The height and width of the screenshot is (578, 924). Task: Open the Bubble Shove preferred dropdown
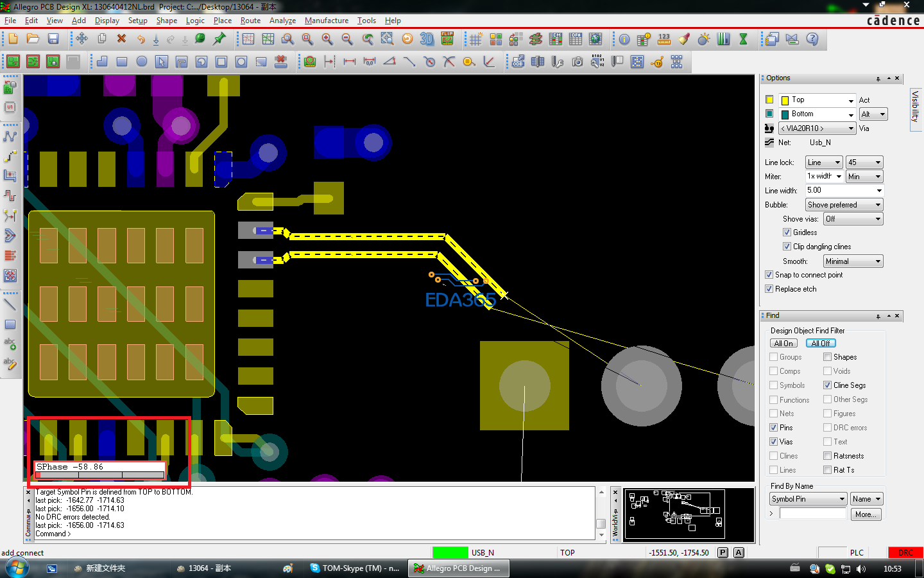[x=844, y=205]
